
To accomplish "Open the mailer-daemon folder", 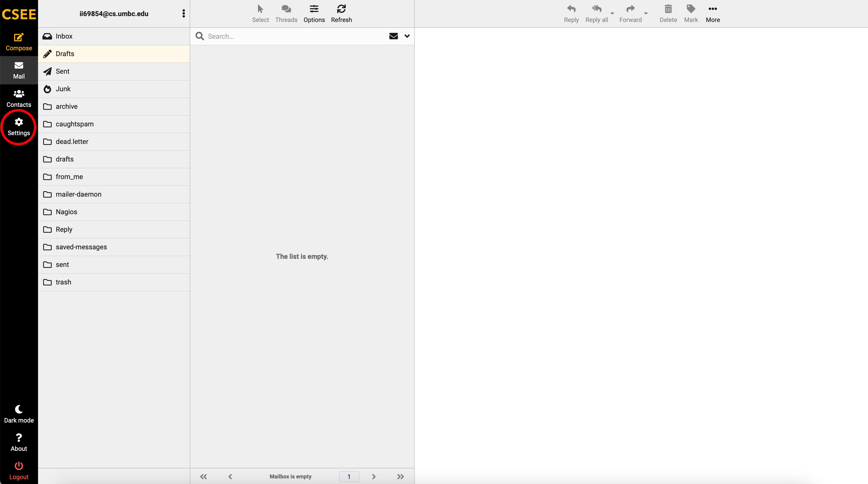I will click(114, 194).
